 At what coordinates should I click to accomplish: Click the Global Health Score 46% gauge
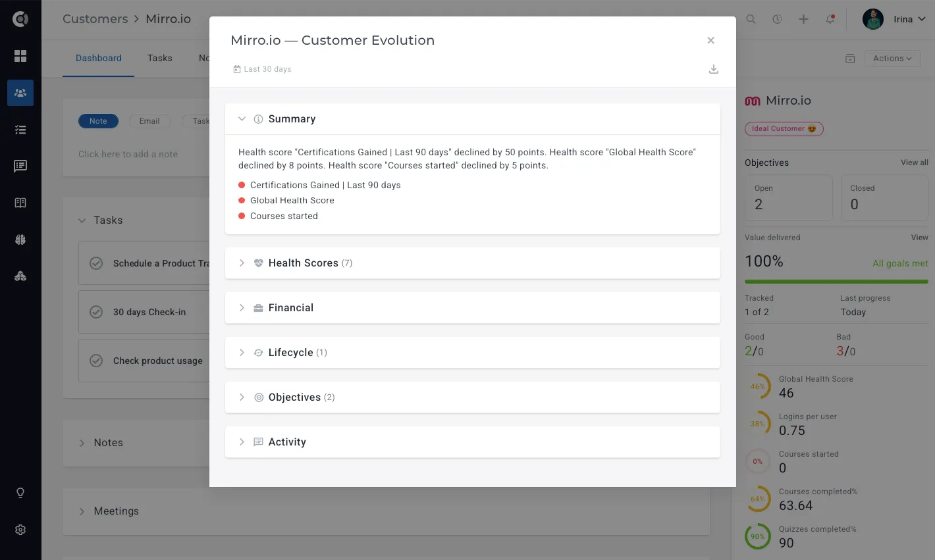[x=758, y=386]
